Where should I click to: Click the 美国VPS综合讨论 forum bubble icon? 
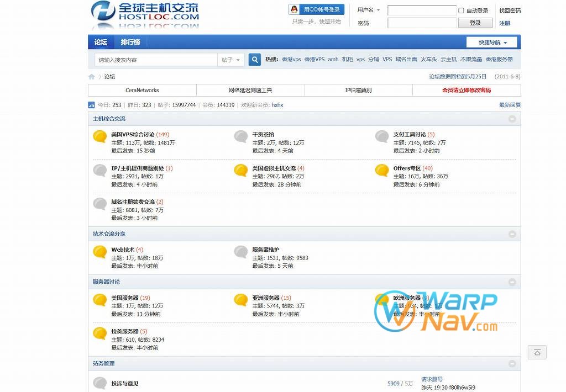click(x=100, y=137)
